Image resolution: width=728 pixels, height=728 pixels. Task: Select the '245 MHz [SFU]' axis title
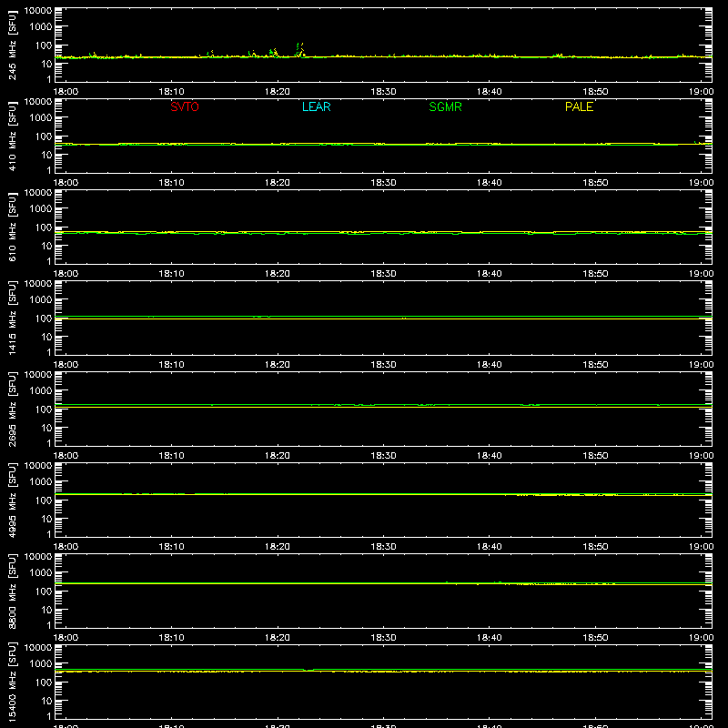pyautogui.click(x=12, y=45)
